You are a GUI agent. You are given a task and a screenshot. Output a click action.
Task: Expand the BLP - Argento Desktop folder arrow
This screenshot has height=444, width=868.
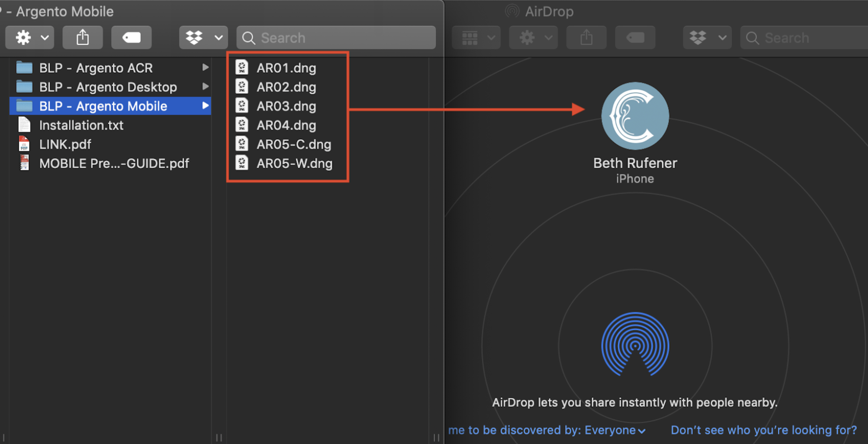click(205, 87)
